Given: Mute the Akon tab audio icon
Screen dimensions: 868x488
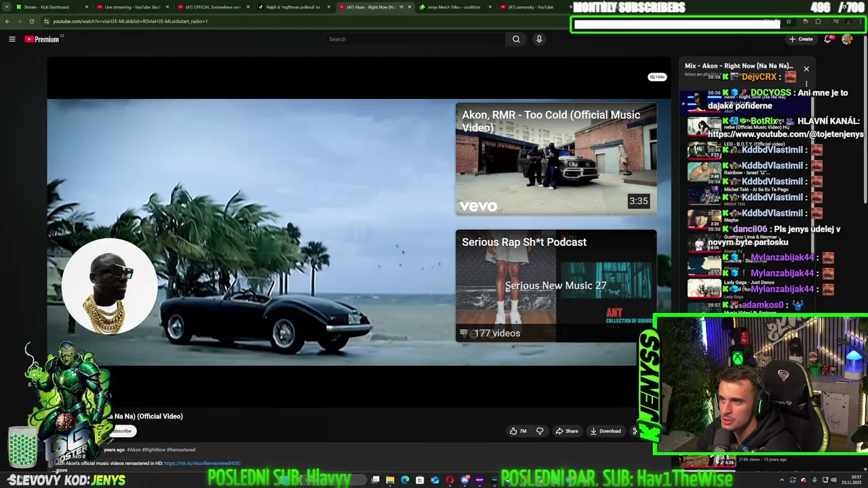Looking at the screenshot, I should click(401, 7).
